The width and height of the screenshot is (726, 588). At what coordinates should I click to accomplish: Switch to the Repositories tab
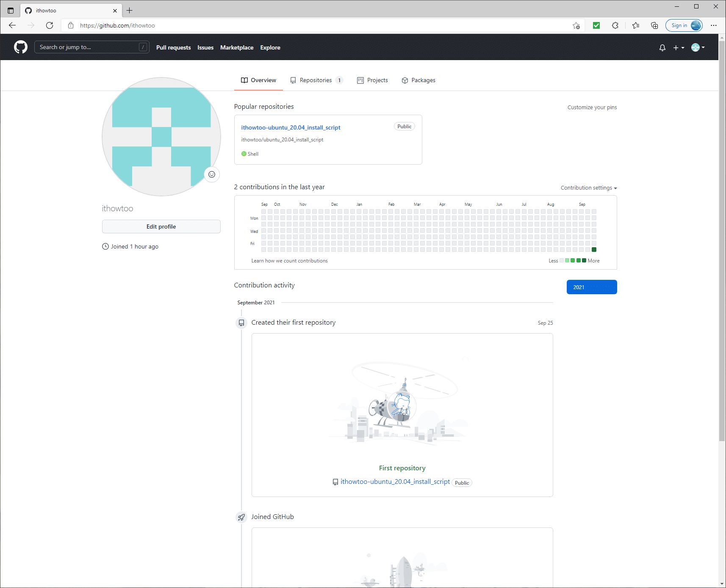tap(316, 80)
